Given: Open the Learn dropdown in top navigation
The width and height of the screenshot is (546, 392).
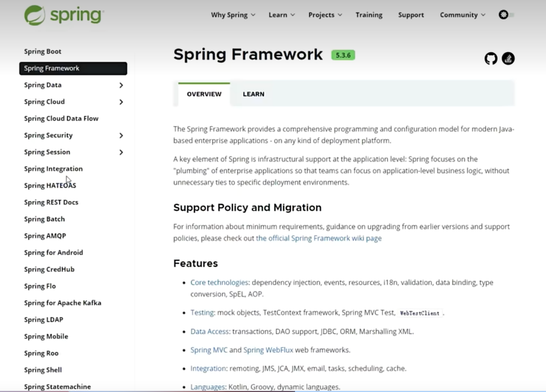Looking at the screenshot, I should click(282, 15).
